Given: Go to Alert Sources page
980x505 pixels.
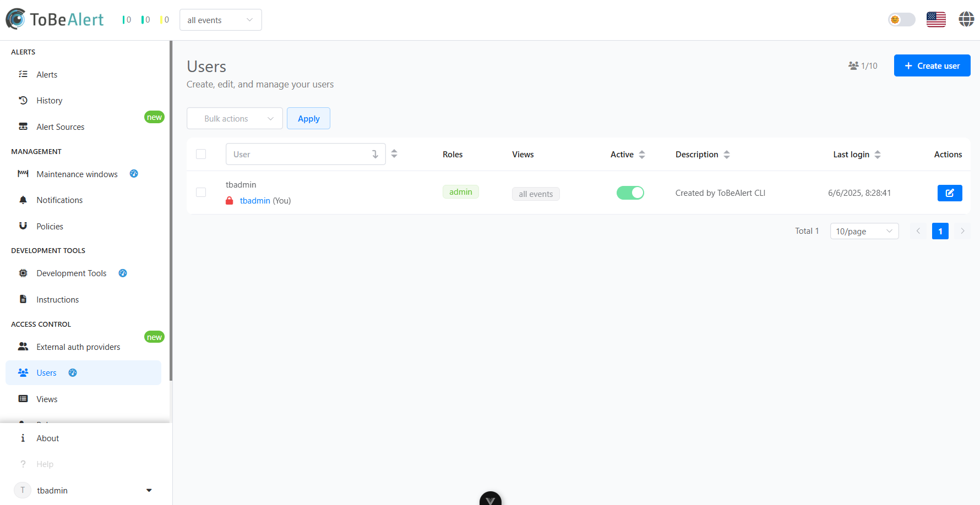Looking at the screenshot, I should coord(83,127).
